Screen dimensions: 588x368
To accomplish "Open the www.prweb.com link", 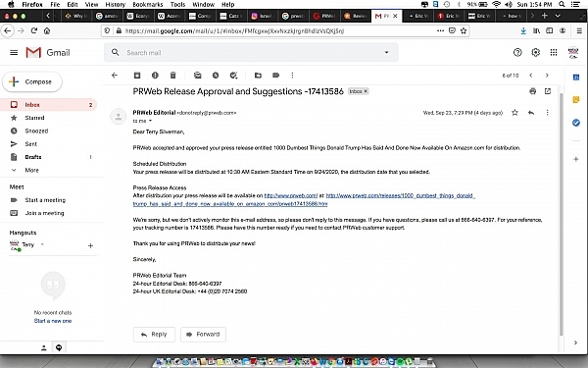I will 291,195.
